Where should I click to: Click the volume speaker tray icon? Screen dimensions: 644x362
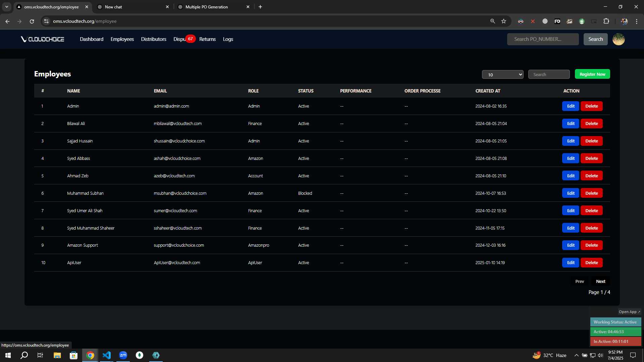600,355
